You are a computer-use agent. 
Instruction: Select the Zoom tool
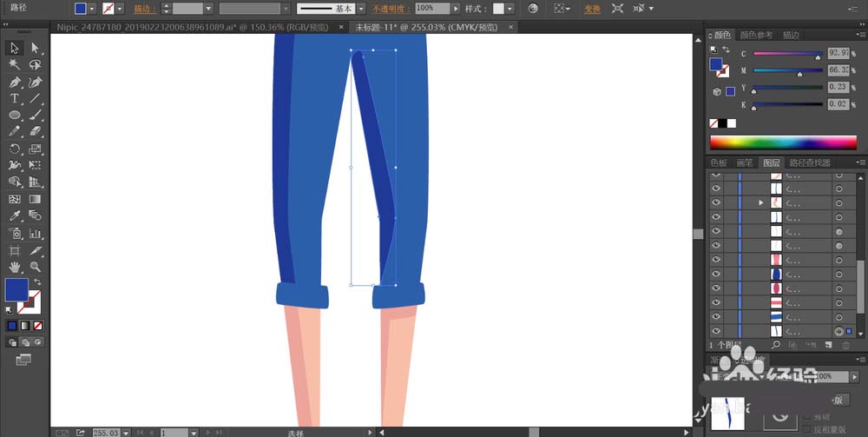(36, 267)
